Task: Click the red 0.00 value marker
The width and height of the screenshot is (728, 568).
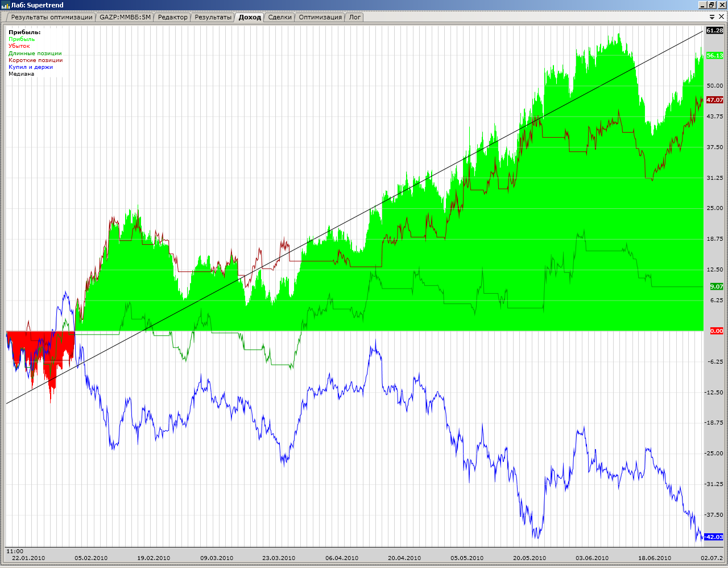Action: tap(717, 331)
